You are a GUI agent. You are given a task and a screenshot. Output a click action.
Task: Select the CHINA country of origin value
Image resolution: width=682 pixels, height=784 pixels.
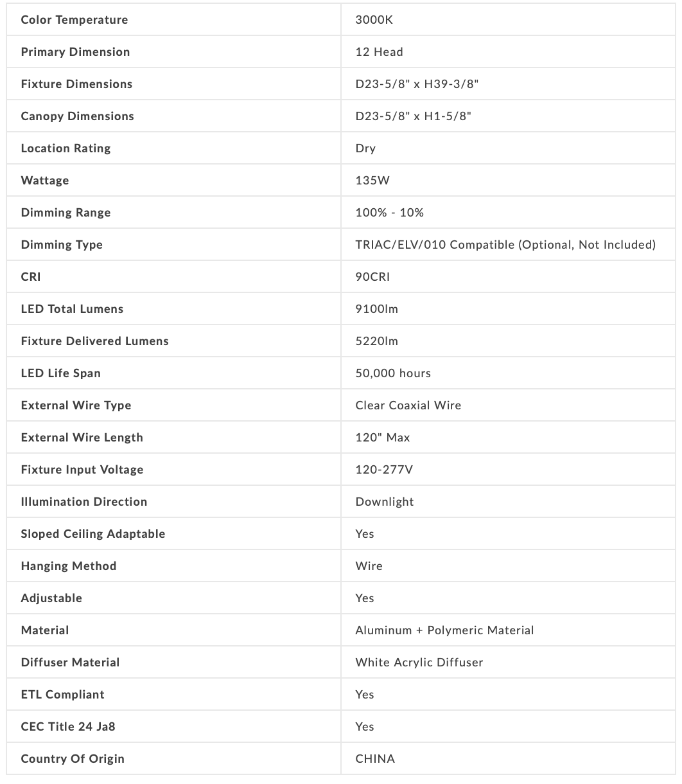375,759
